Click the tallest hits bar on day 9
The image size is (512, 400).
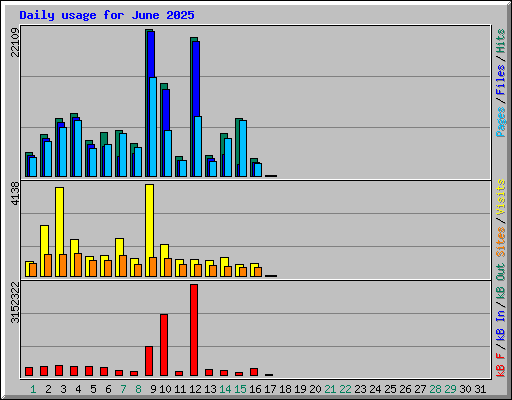pos(147,103)
